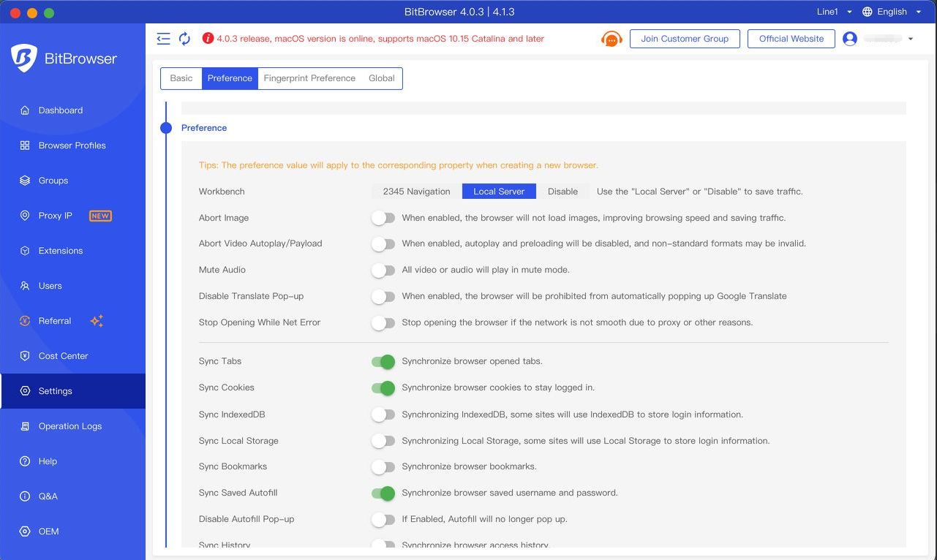The image size is (937, 560).
Task: Click the Proxy IP location pin icon
Action: click(25, 216)
